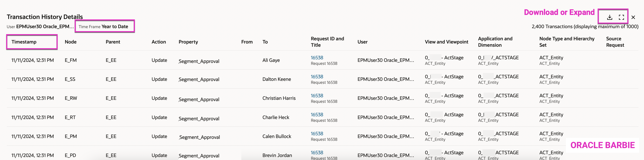This screenshot has height=160, width=644.
Task: Open request 16538 link in E_RT row
Action: [x=317, y=115]
